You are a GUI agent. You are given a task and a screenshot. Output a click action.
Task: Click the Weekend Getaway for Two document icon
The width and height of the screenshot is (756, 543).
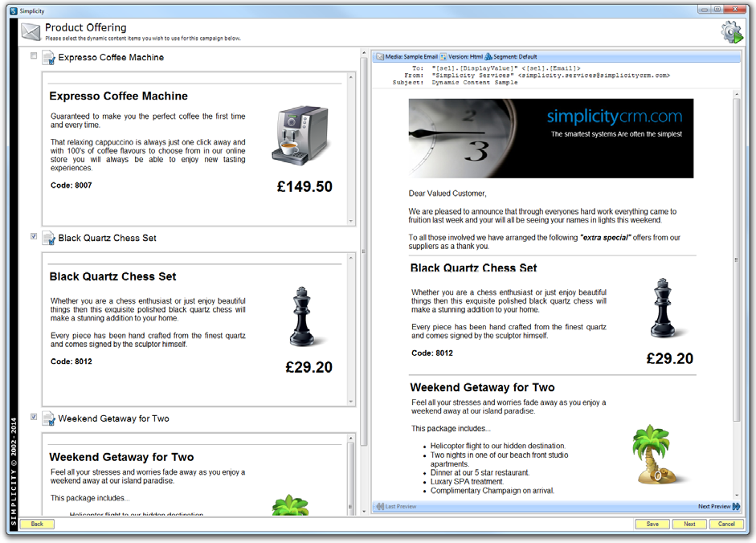[x=48, y=418]
